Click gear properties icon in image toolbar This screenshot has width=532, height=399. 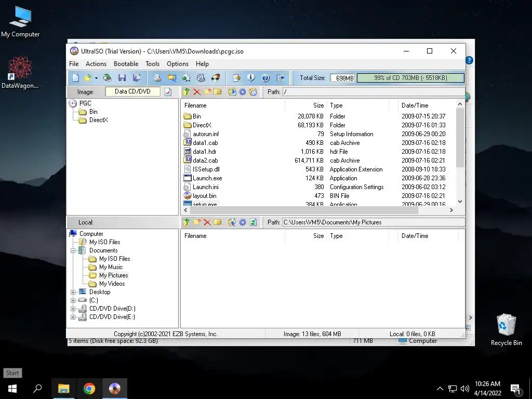(243, 92)
